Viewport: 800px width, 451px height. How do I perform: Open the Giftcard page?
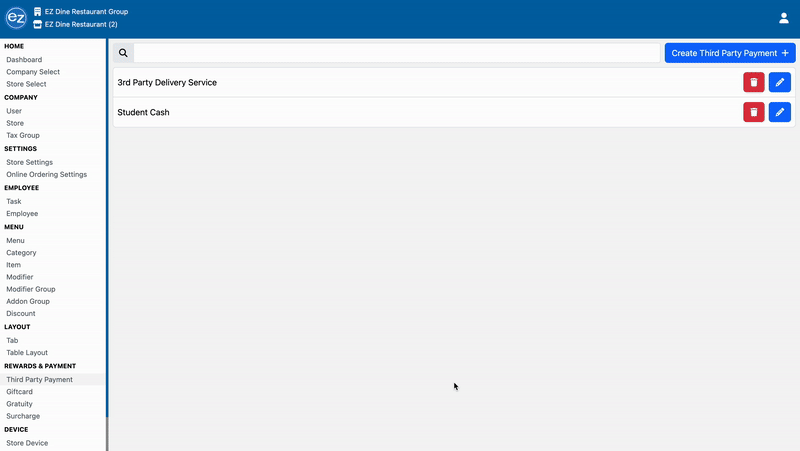coord(19,392)
